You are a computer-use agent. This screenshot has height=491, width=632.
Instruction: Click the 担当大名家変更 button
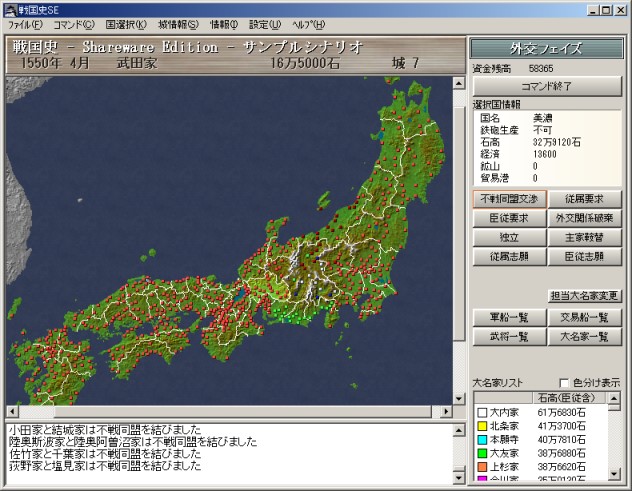coord(584,296)
